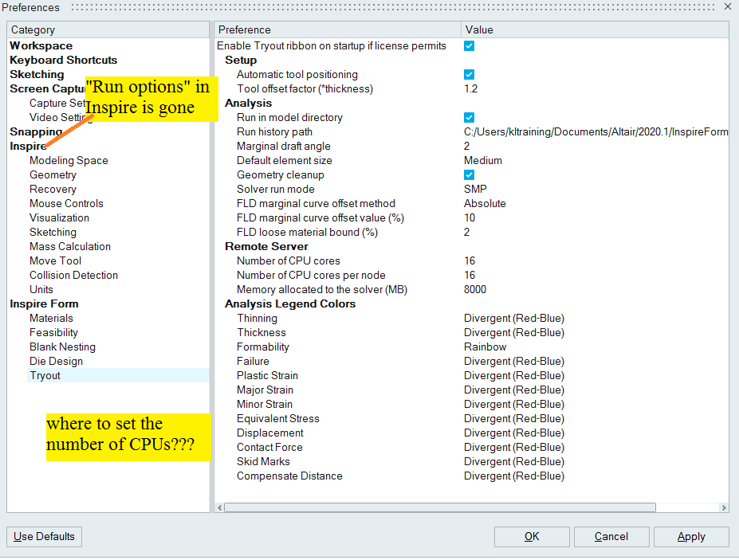
Task: Open Default element size Medium value
Action: coord(483,161)
